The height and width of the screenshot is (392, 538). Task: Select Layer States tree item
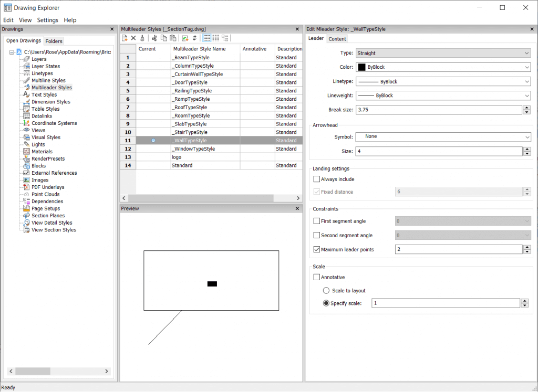pyautogui.click(x=46, y=66)
